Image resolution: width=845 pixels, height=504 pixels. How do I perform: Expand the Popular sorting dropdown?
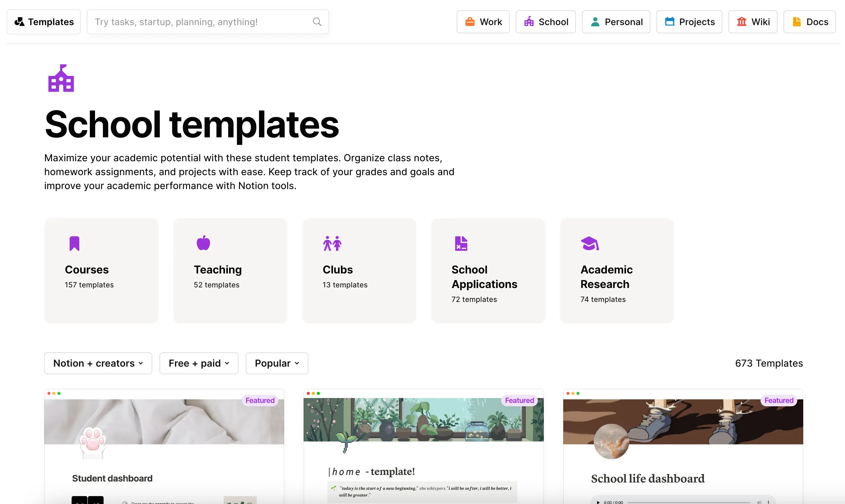277,363
